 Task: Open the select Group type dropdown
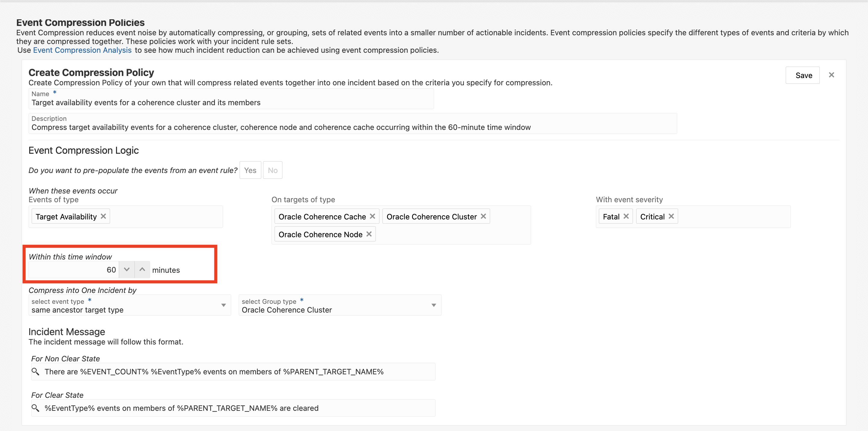434,305
